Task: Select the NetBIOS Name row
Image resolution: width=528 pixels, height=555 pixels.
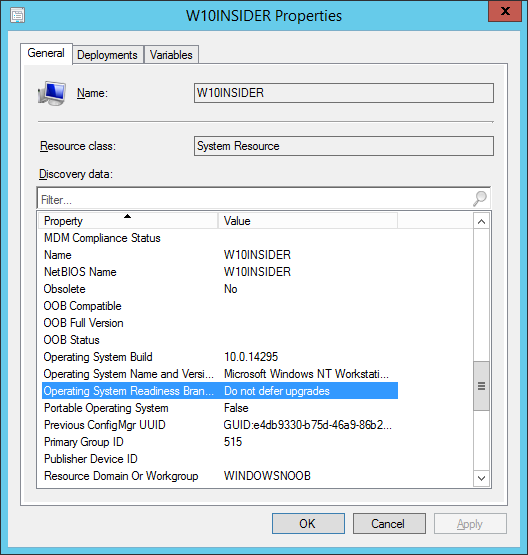Action: tap(220, 272)
